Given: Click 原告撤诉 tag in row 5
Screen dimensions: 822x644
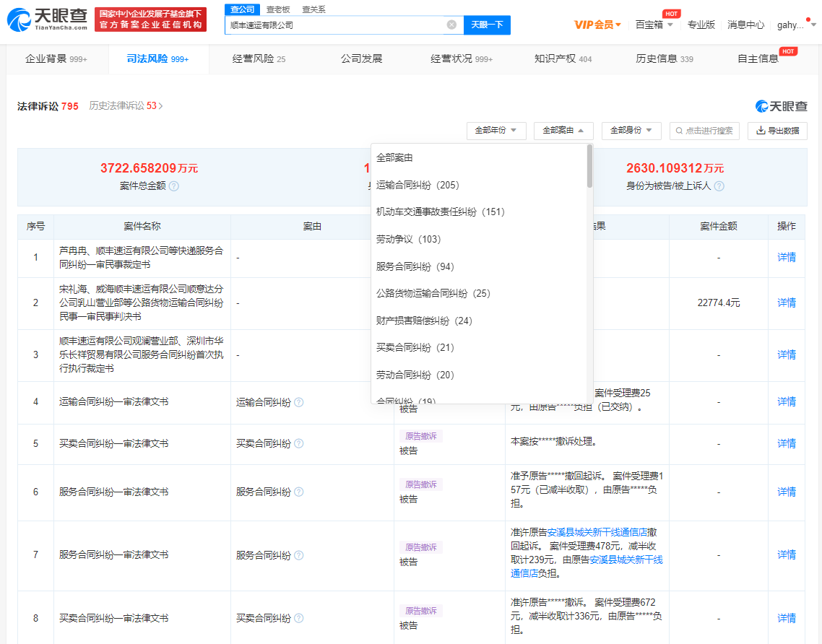Looking at the screenshot, I should point(421,436).
